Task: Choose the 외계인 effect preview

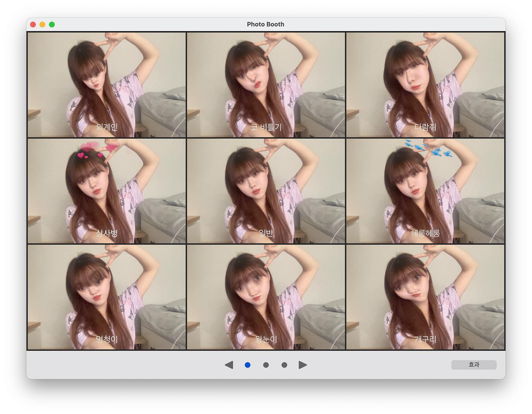Action: point(107,85)
